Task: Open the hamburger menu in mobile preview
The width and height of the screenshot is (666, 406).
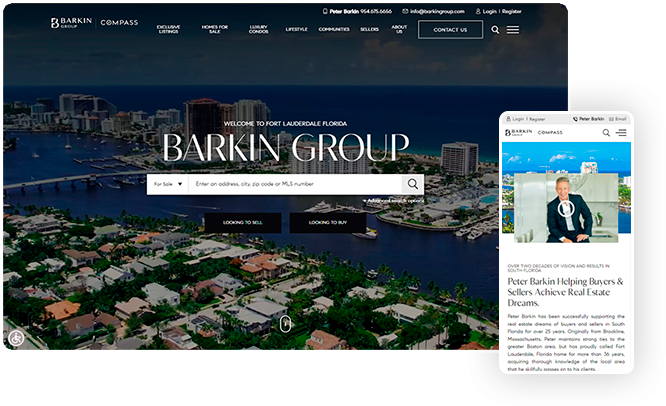Action: [621, 133]
